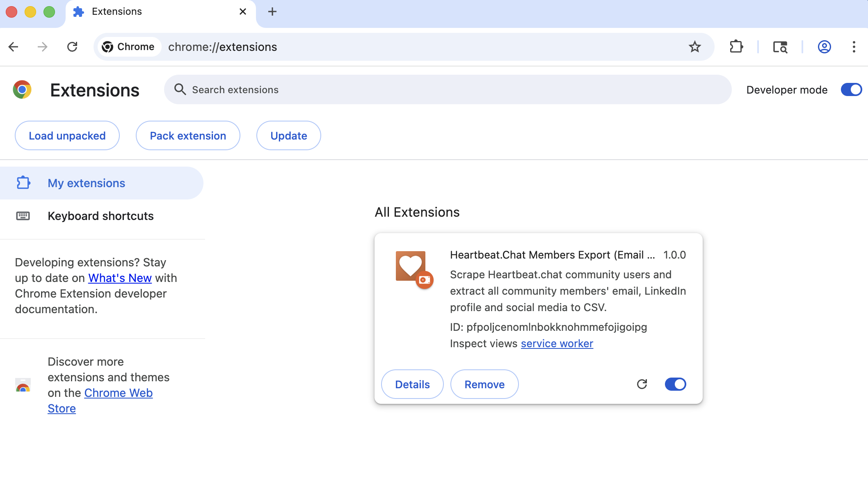868x481 pixels.
Task: Close the Extensions tab
Action: (x=243, y=11)
